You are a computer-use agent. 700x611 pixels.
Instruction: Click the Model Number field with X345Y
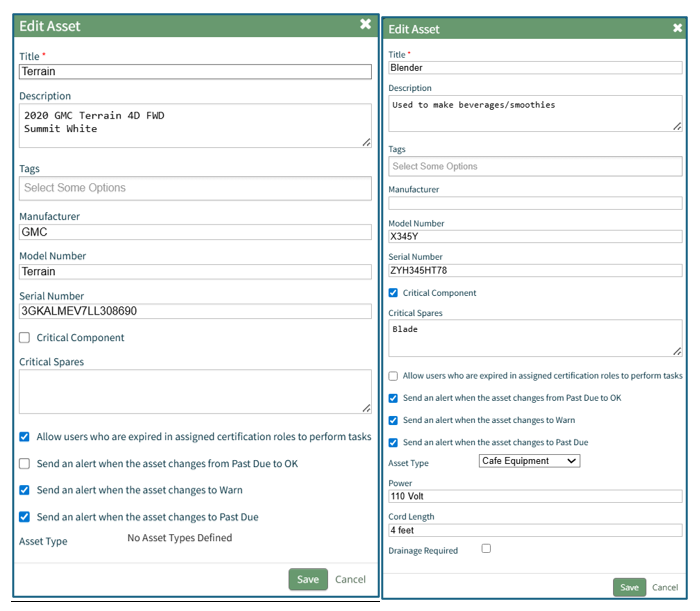tap(535, 237)
